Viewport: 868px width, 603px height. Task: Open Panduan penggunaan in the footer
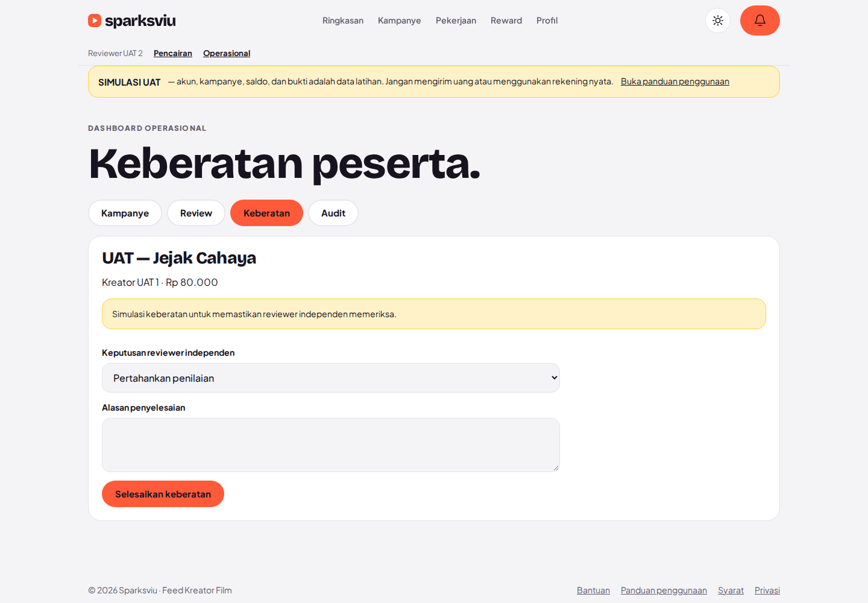tap(664, 590)
